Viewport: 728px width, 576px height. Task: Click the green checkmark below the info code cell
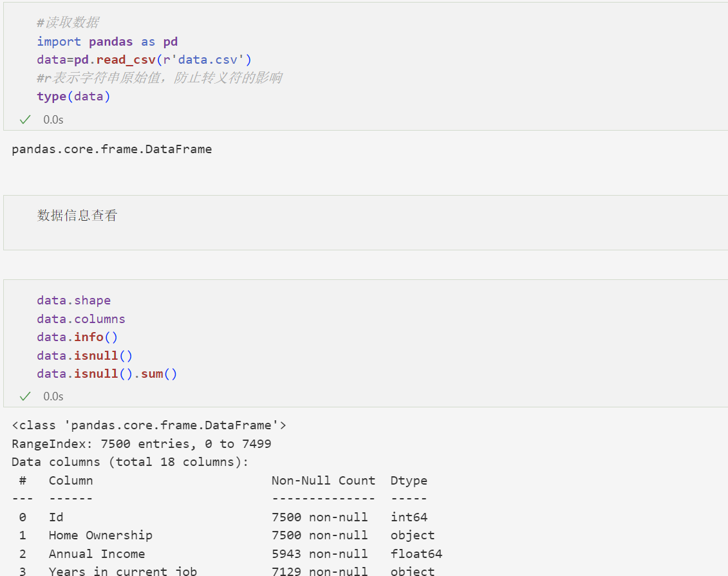pos(24,396)
